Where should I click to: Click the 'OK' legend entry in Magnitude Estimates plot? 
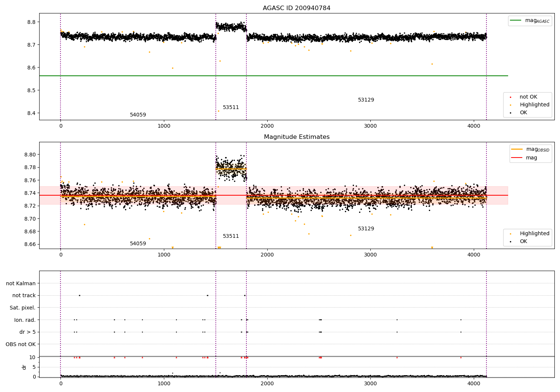tap(523, 242)
